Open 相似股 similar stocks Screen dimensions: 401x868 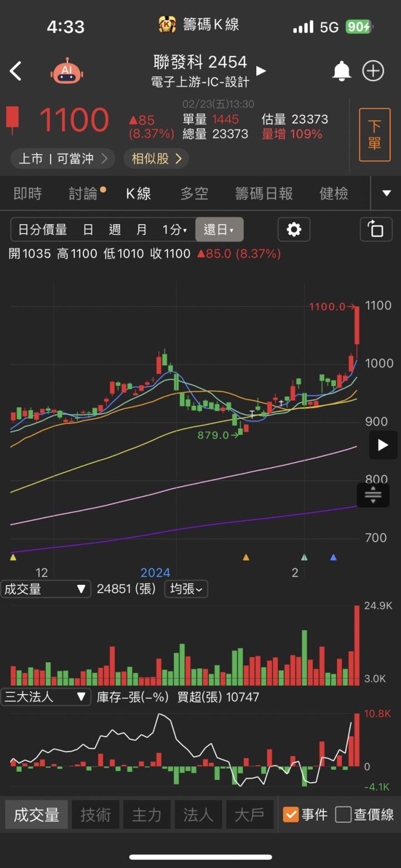[156, 159]
